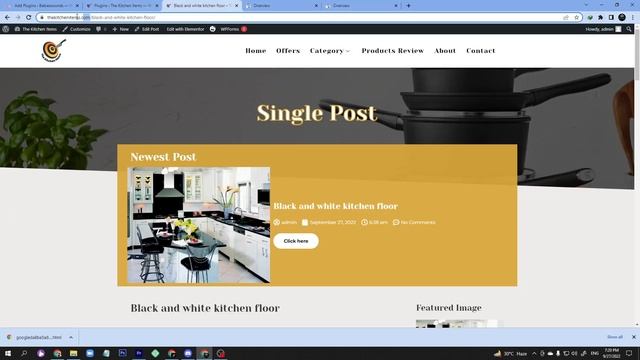Open the Chrome extensions puzzle icon

click(600, 18)
